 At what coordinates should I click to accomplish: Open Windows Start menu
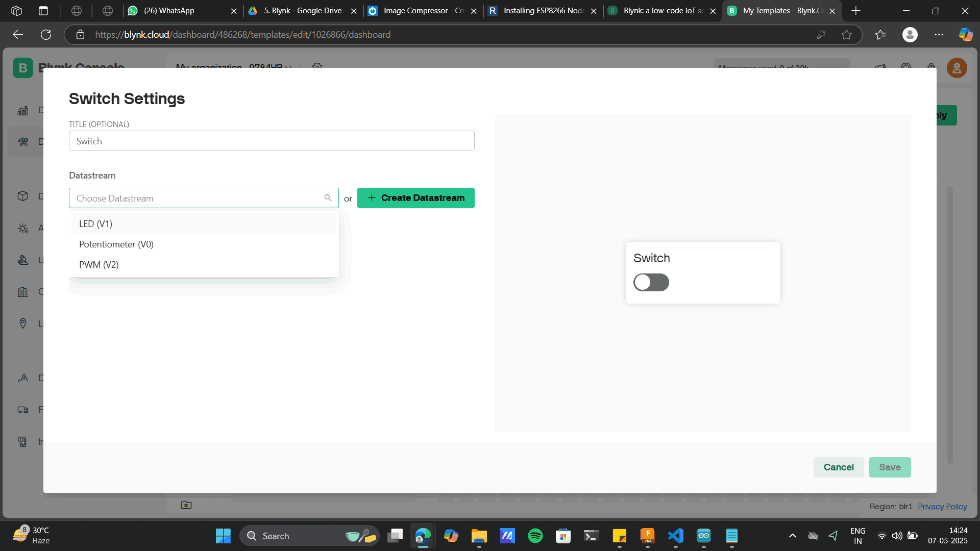223,536
